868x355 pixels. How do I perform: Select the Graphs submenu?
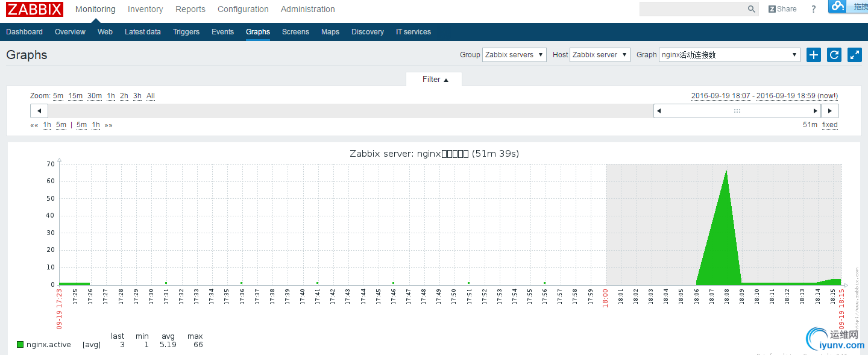click(x=258, y=32)
